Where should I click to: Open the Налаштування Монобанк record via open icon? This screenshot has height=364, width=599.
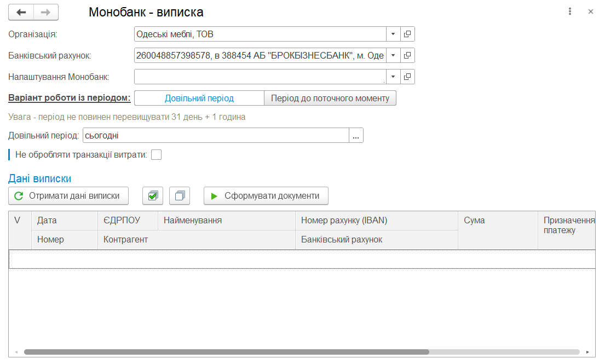pos(407,77)
